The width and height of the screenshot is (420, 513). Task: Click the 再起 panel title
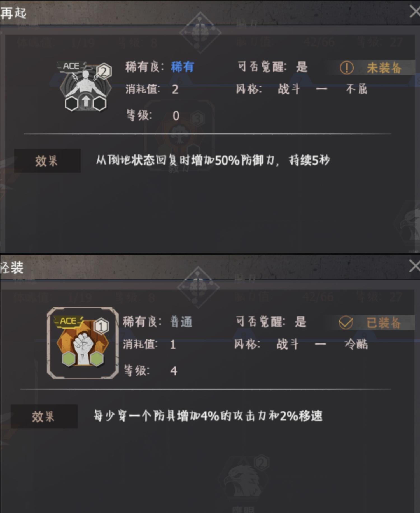(13, 13)
